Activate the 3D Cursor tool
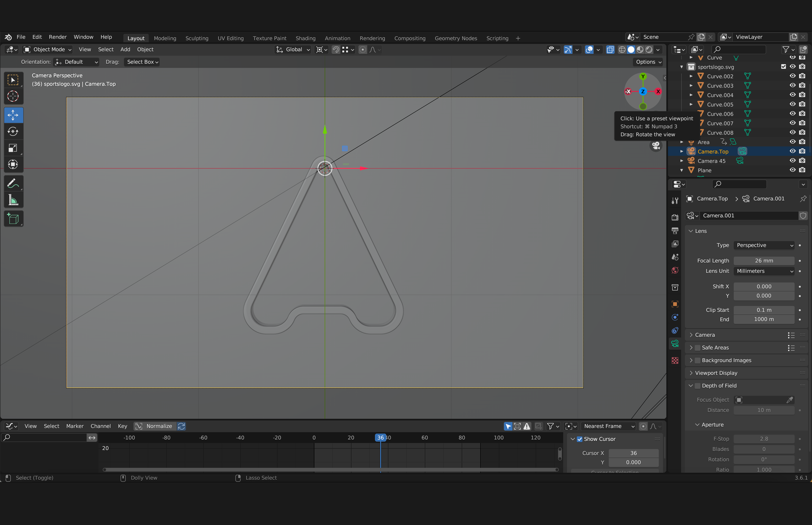812x525 pixels. 13,96
